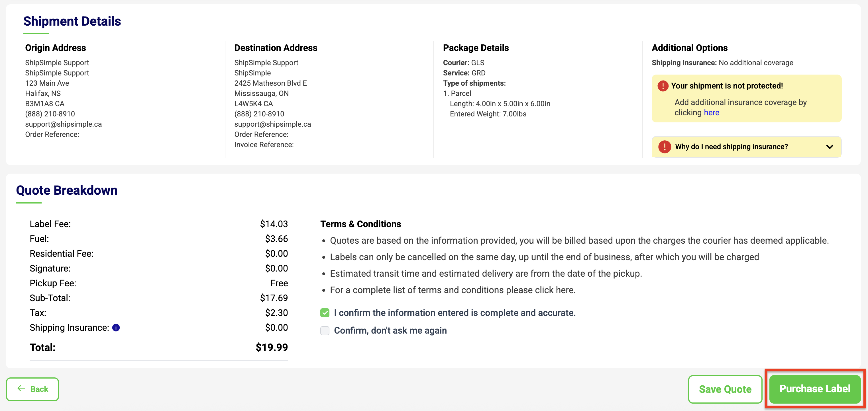The height and width of the screenshot is (411, 868).
Task: Uncheck the "information entered is complete and accurate" checkbox
Action: 325,313
